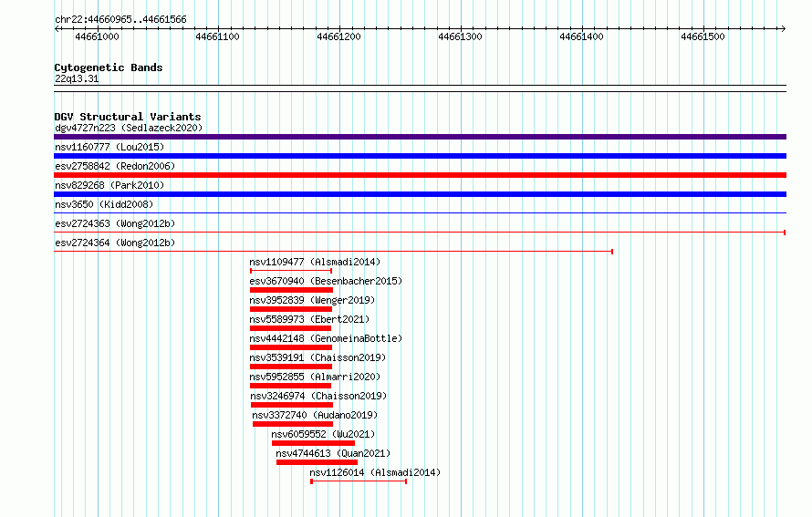Open variant nsv829268 (Park2010) label

[109, 185]
